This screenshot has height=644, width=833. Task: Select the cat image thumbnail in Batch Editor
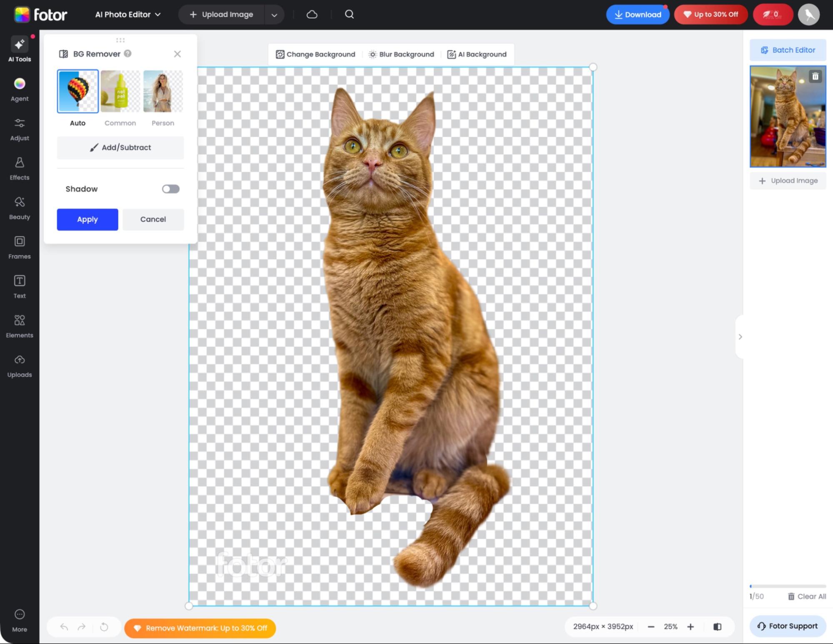coord(787,117)
